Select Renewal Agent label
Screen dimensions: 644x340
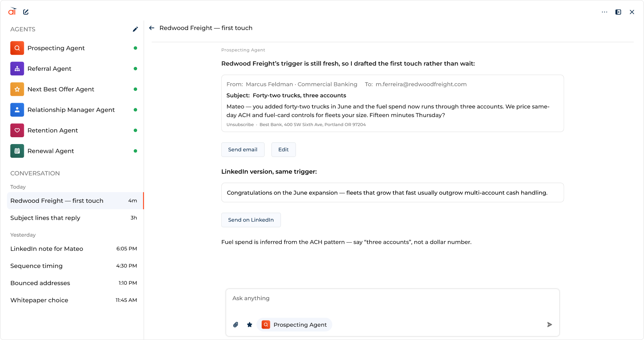click(x=50, y=151)
